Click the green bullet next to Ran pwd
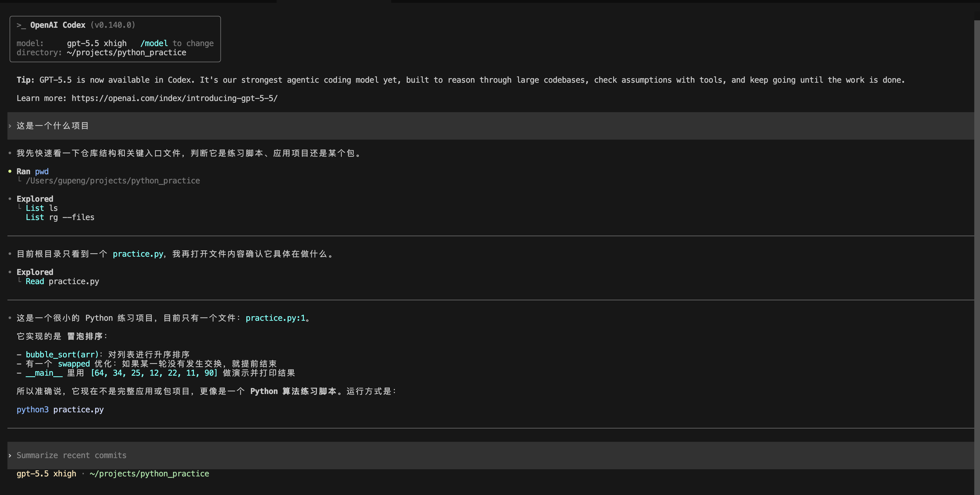The image size is (980, 495). [x=10, y=171]
